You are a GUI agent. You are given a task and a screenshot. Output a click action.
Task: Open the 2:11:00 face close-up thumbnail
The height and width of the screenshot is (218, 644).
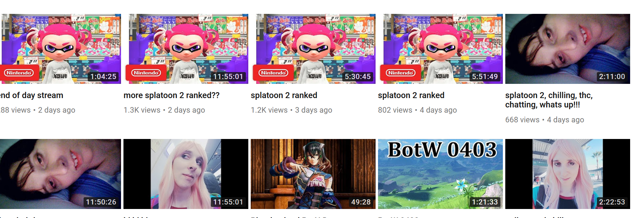pos(568,49)
